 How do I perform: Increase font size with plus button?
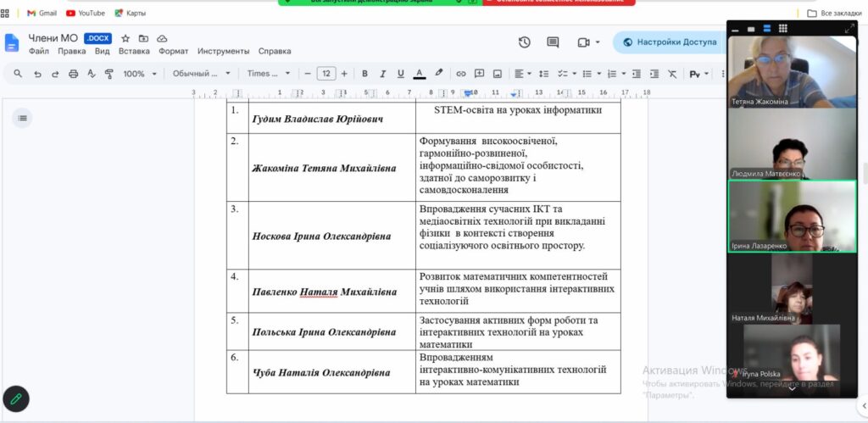click(344, 73)
